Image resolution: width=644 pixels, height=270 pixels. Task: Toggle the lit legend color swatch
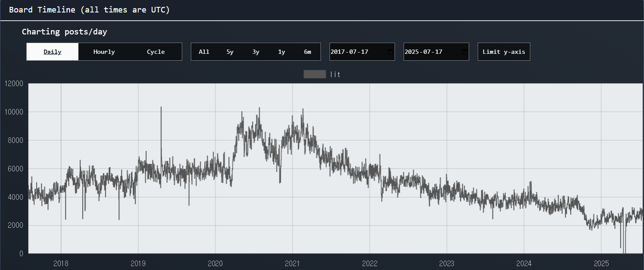314,74
